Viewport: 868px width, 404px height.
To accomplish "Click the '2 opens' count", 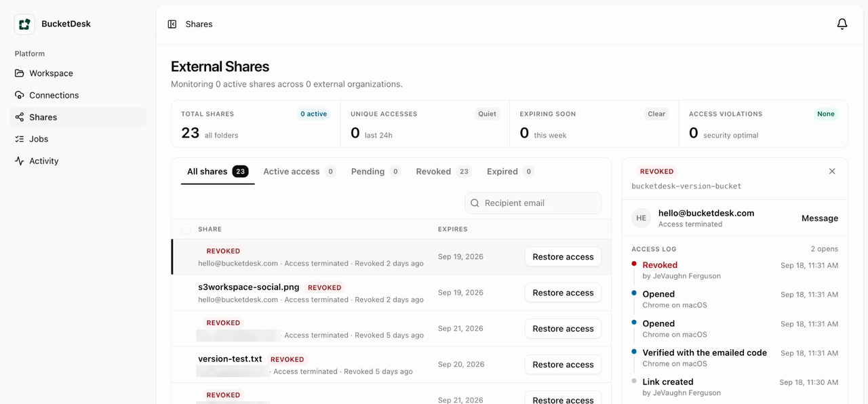I will click(824, 249).
